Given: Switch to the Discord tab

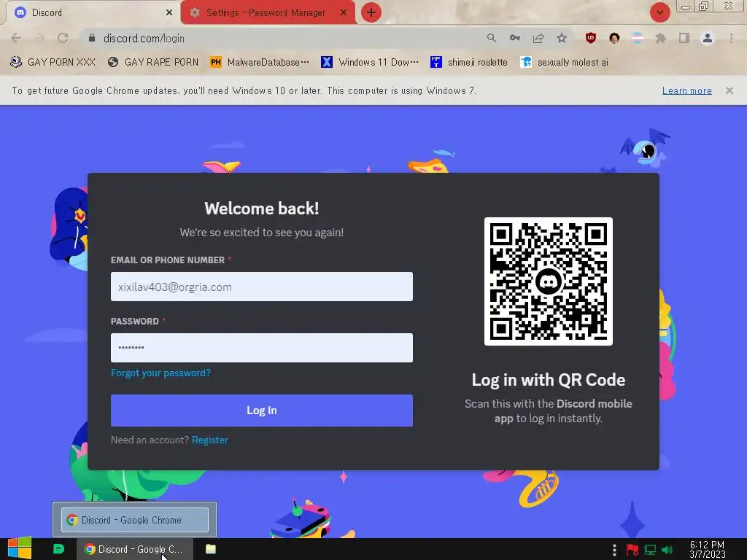Looking at the screenshot, I should 90,12.
